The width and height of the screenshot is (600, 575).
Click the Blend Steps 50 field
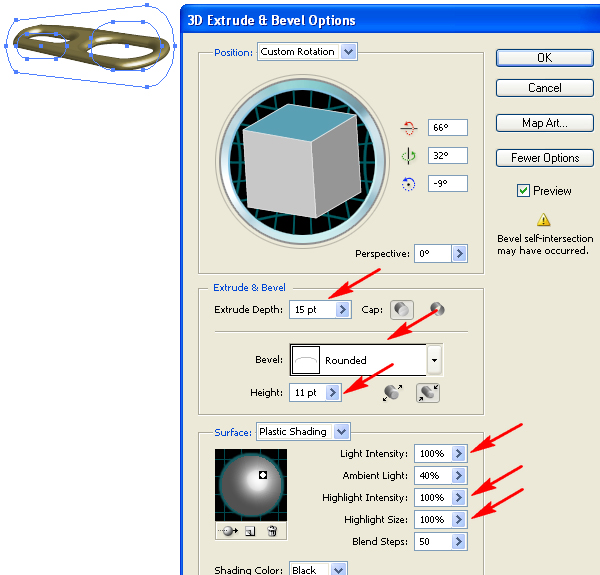(433, 541)
